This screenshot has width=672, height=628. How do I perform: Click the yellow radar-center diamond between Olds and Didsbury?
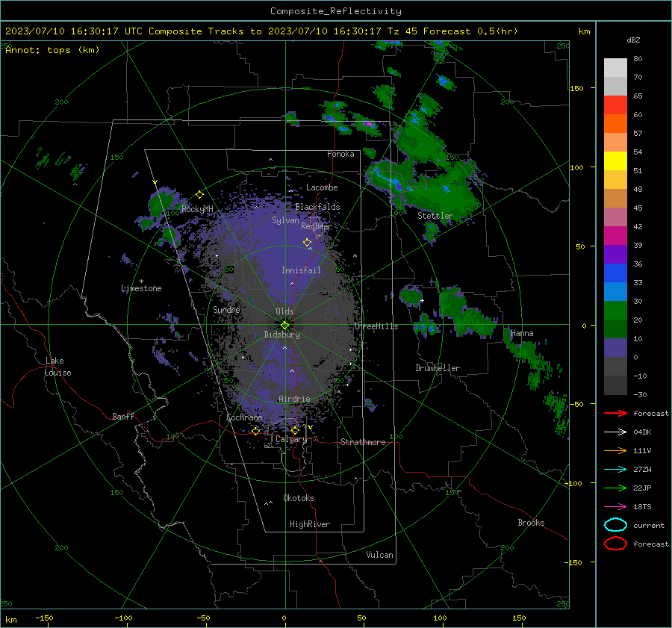click(285, 326)
